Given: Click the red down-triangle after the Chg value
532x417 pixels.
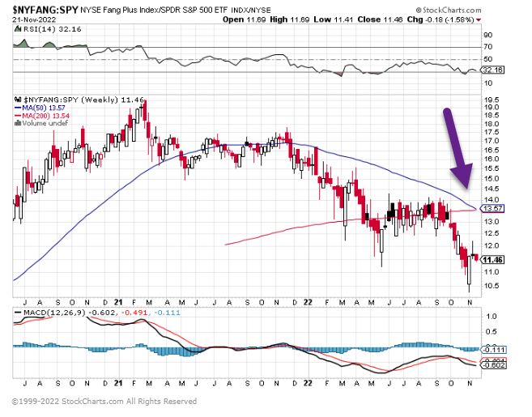Looking at the screenshot, I should pyautogui.click(x=479, y=20).
